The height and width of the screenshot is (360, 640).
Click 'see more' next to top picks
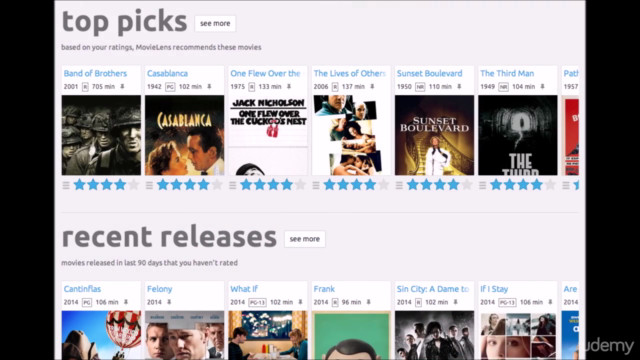click(215, 23)
